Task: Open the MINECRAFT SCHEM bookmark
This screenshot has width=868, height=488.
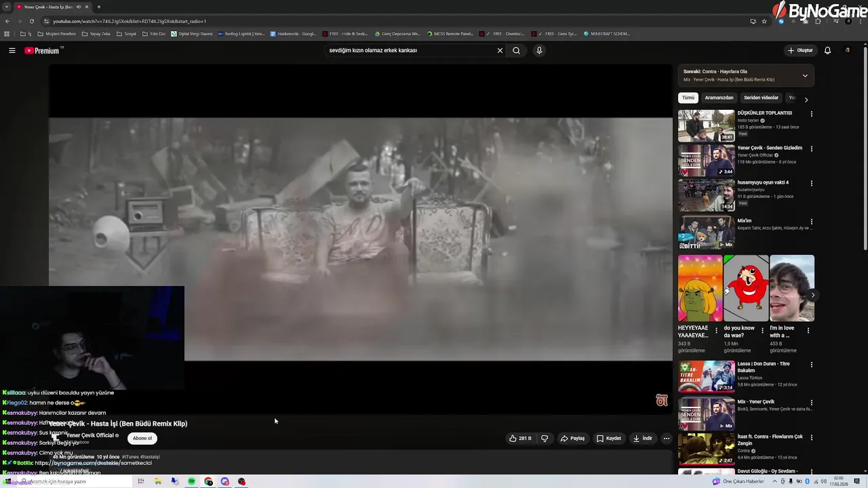Action: (x=607, y=33)
